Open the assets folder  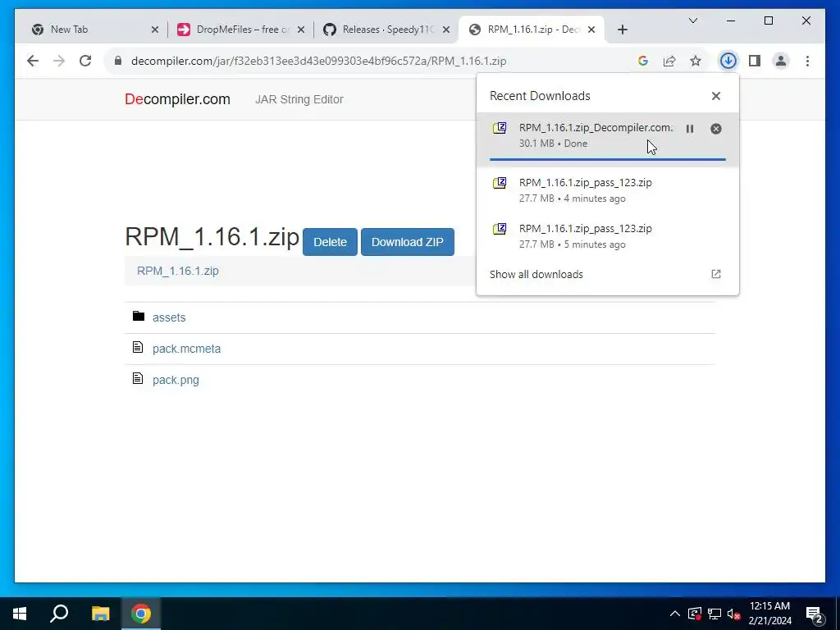169,317
